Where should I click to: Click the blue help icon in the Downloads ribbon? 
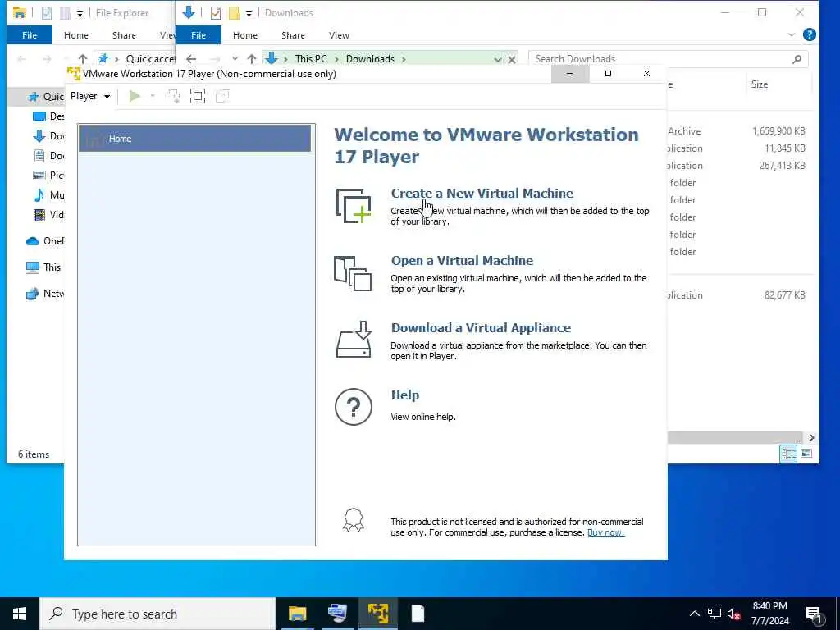pyautogui.click(x=810, y=35)
